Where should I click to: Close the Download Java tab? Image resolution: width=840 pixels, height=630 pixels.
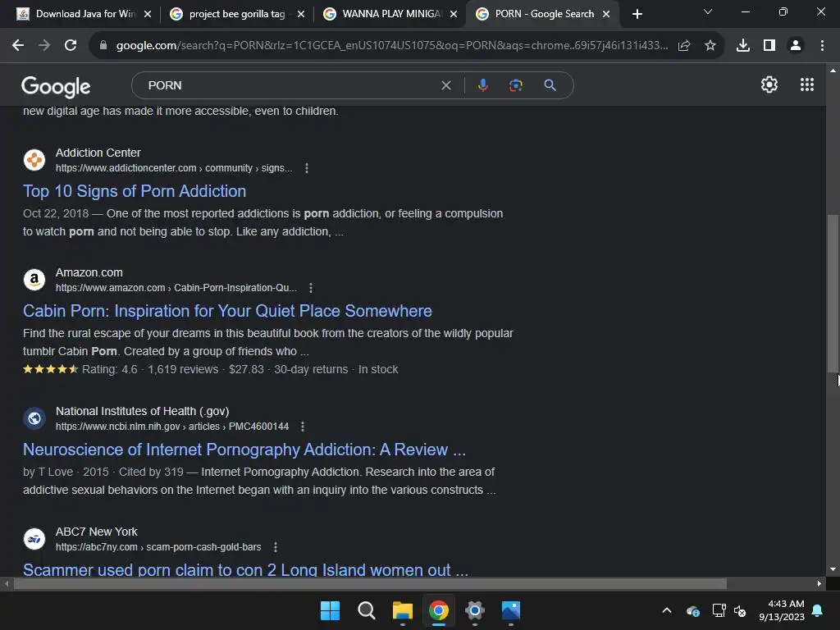pyautogui.click(x=148, y=15)
